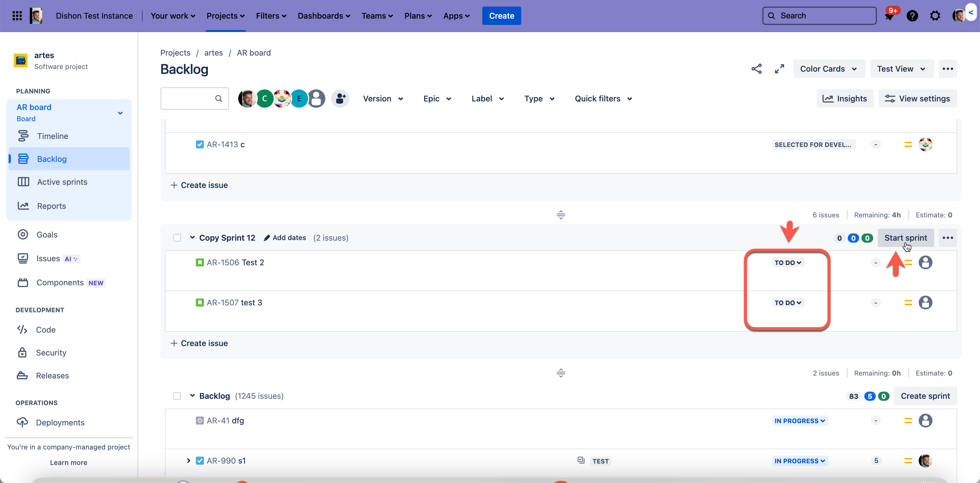Open Jira settings gear icon

tap(935, 15)
